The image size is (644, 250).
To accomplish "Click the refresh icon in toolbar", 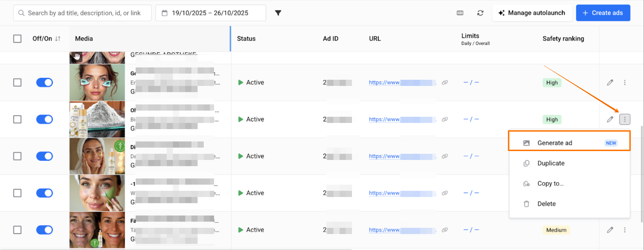I will pos(480,13).
